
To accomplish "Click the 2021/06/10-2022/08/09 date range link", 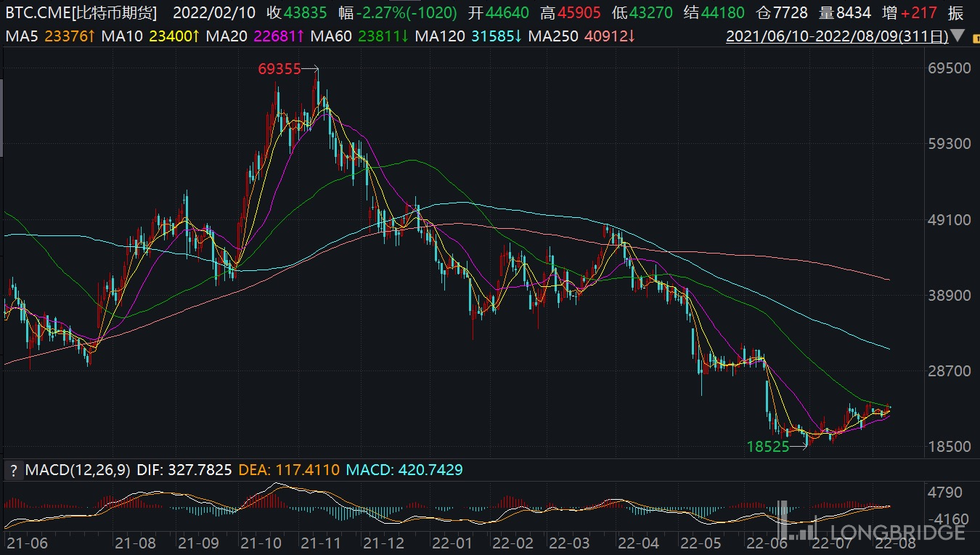I will [x=837, y=36].
